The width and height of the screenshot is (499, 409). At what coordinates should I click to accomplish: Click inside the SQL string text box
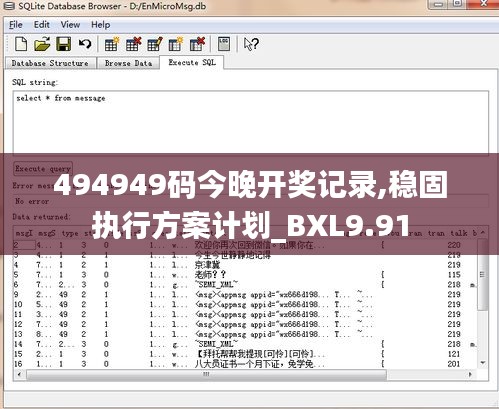pyautogui.click(x=251, y=122)
